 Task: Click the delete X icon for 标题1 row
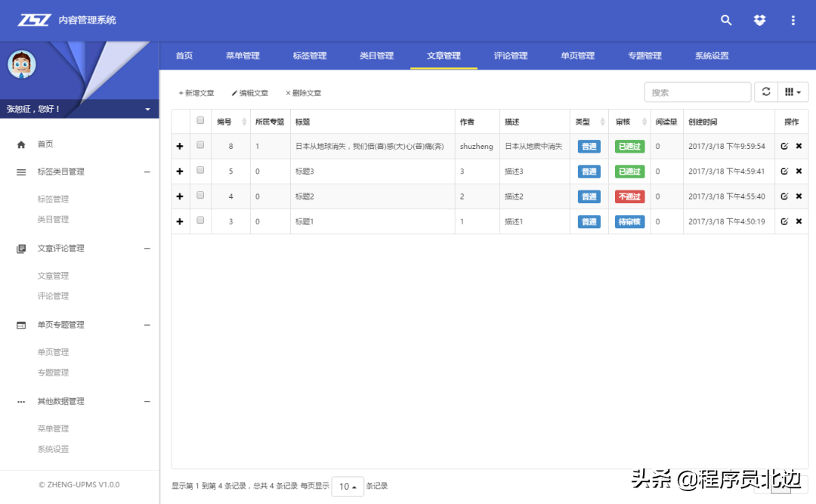(x=798, y=221)
